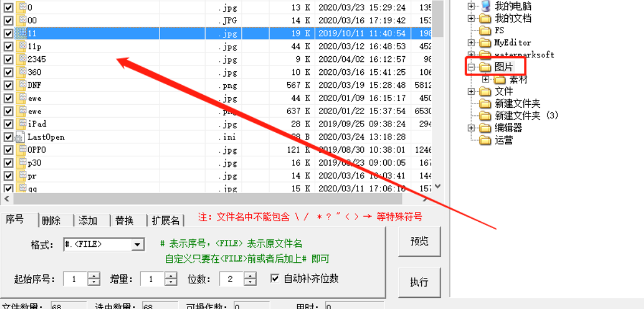Select the 新建文件夹 folder in tree
This screenshot has width=644, height=309.
click(517, 104)
